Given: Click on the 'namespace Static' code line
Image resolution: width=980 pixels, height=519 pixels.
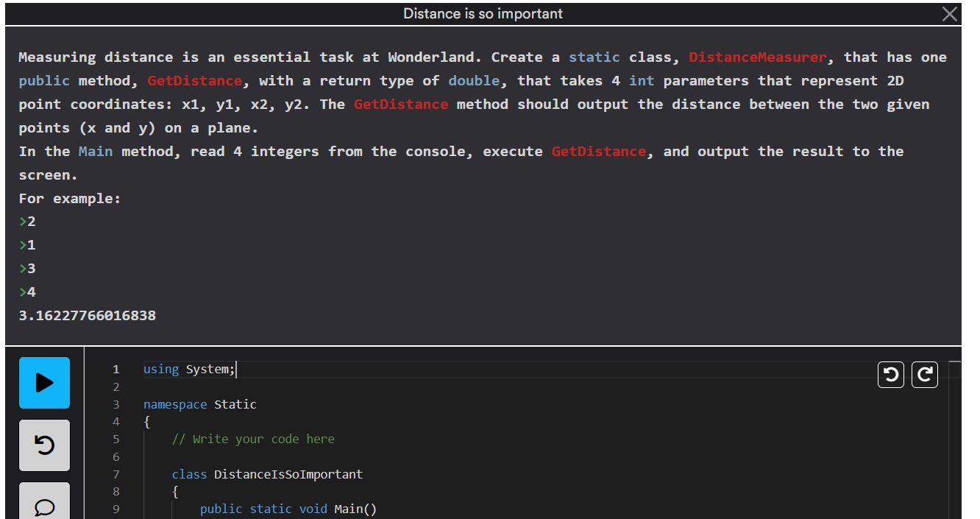Looking at the screenshot, I should tap(201, 404).
